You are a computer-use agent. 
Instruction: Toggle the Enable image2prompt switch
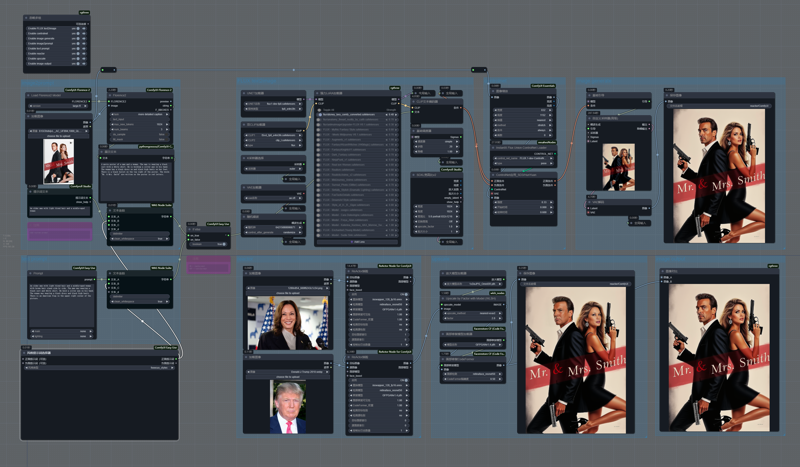click(78, 43)
